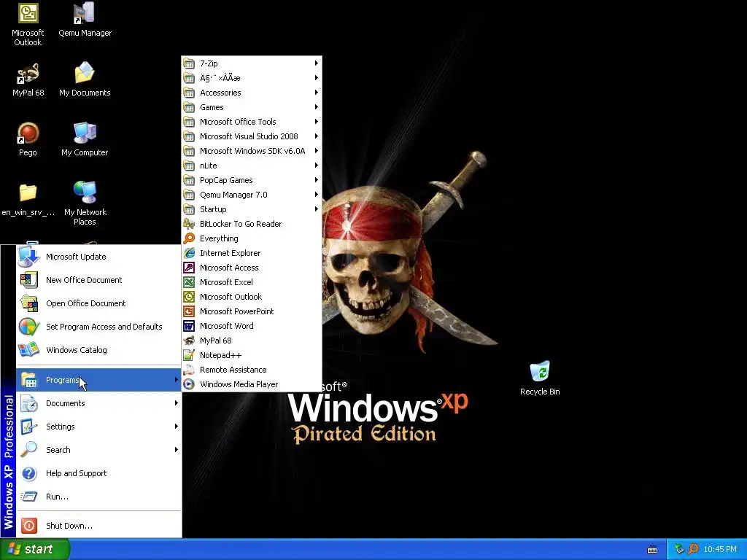Expand the nLite submenu
The width and height of the screenshot is (747, 560).
coord(252,166)
